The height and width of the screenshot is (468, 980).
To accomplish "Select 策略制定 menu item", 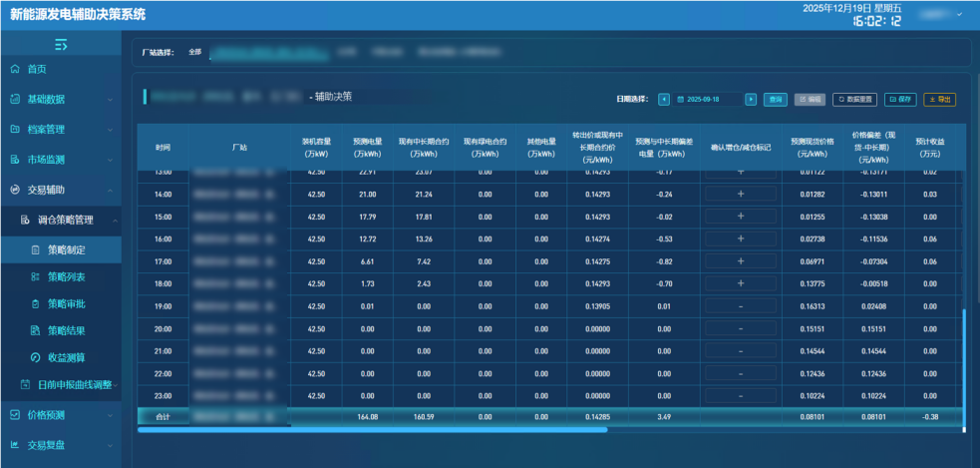I will (x=67, y=249).
